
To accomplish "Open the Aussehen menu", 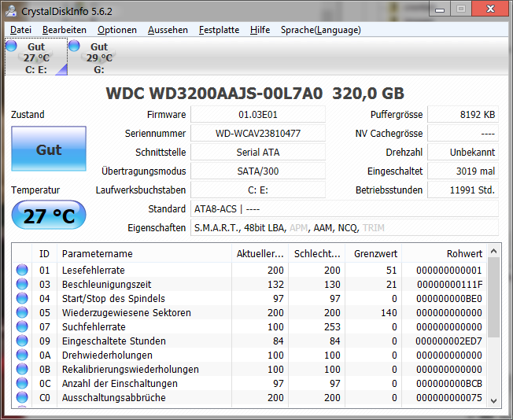I will 168,30.
